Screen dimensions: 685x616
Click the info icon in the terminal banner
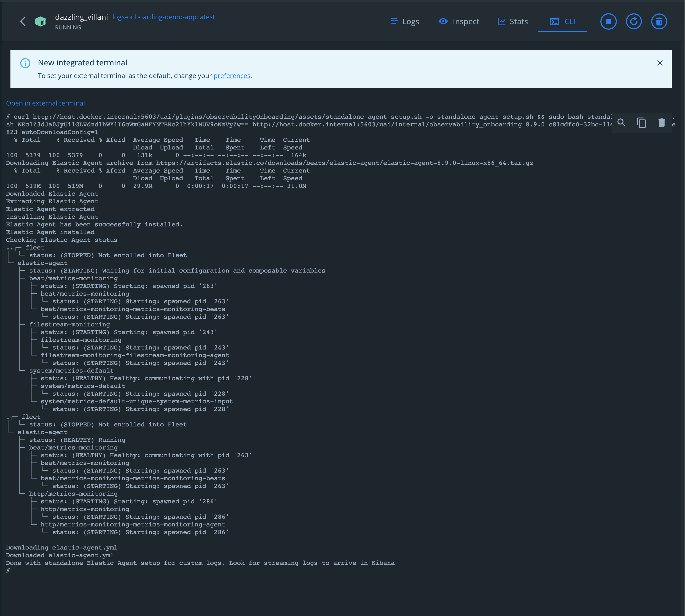pyautogui.click(x=25, y=63)
